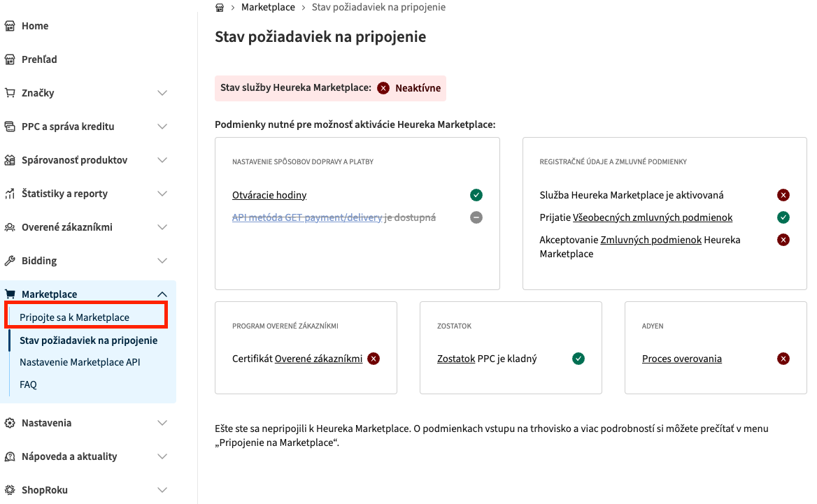Click red cross beside Certifikát Overené zákazníkmi
Image resolution: width=817 pixels, height=504 pixels.
tap(374, 358)
